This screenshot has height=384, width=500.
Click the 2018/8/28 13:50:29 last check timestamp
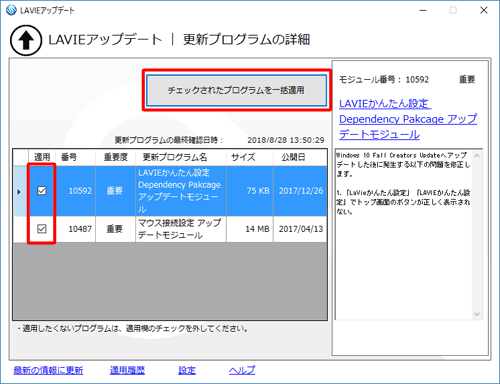(286, 140)
